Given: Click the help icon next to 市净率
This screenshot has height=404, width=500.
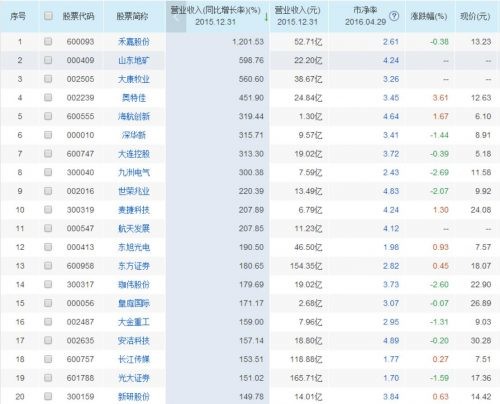Looking at the screenshot, I should coord(394,16).
